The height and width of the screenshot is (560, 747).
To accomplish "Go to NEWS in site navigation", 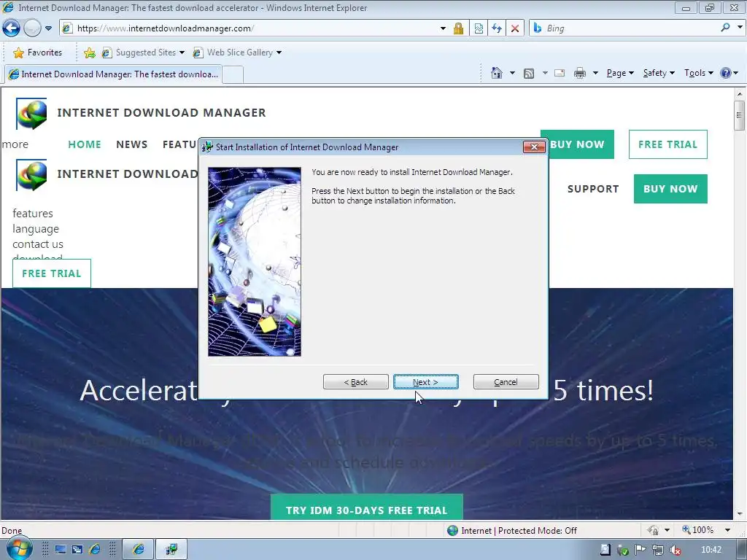I will click(132, 144).
